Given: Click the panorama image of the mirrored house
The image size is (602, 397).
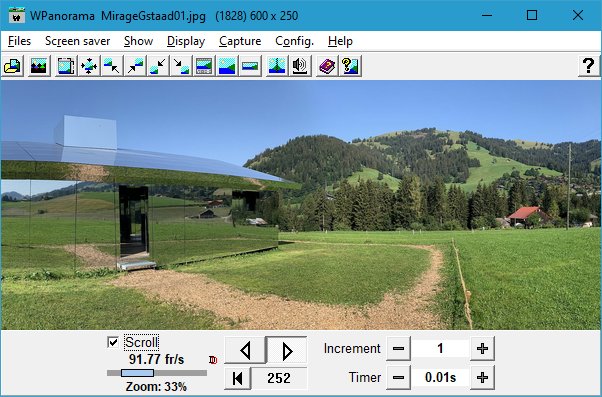Looking at the screenshot, I should click(x=301, y=205).
